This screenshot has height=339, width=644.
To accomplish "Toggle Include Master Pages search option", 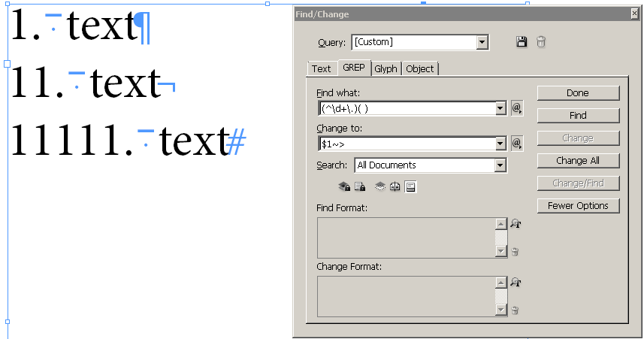I will [395, 187].
